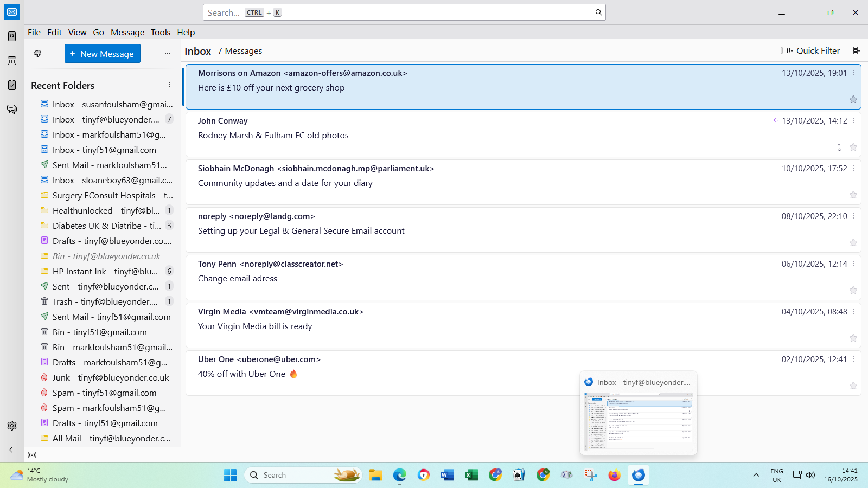868x488 pixels.
Task: Star the Morrisons on Amazon message
Action: click(853, 99)
